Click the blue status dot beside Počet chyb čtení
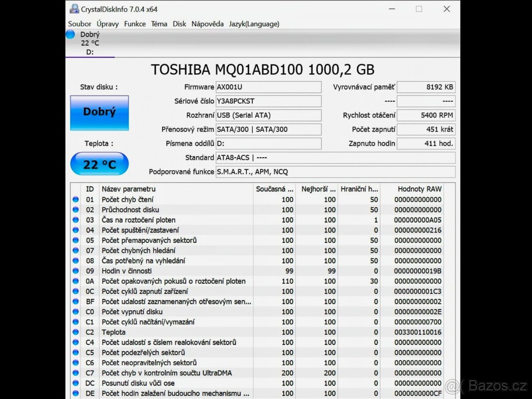The image size is (532, 399). (x=75, y=199)
